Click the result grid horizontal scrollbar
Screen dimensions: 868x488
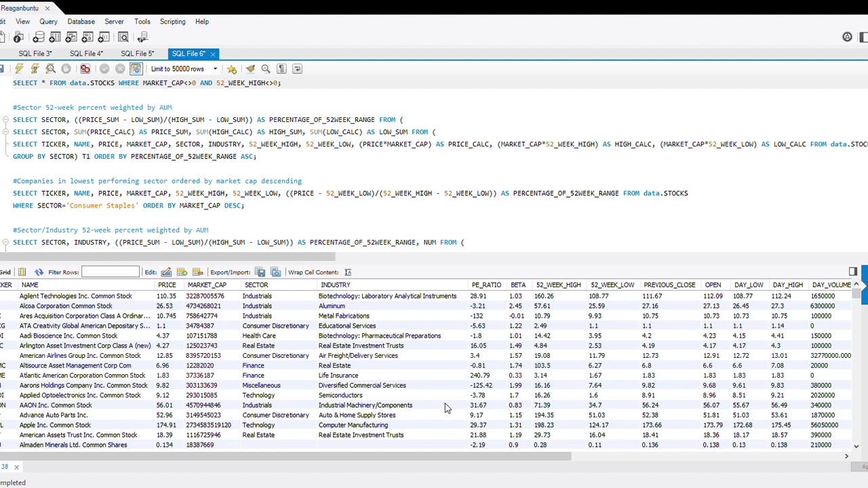pos(285,456)
